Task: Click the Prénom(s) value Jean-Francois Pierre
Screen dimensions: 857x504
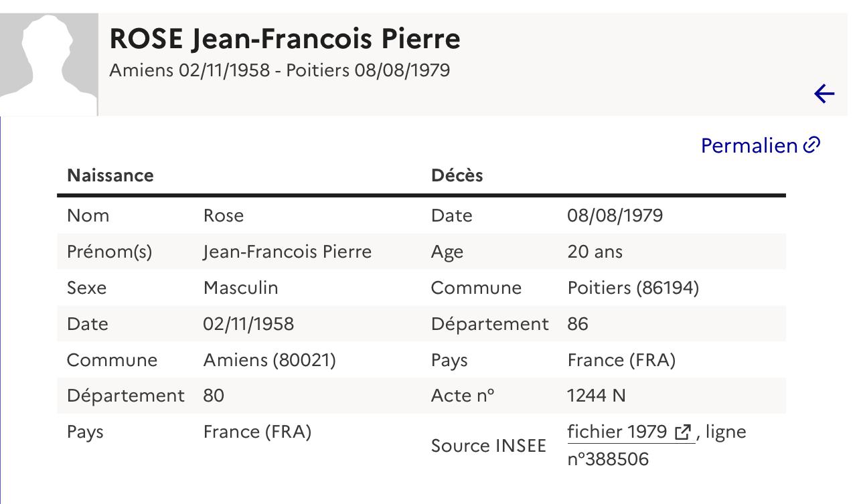Action: coord(287,252)
